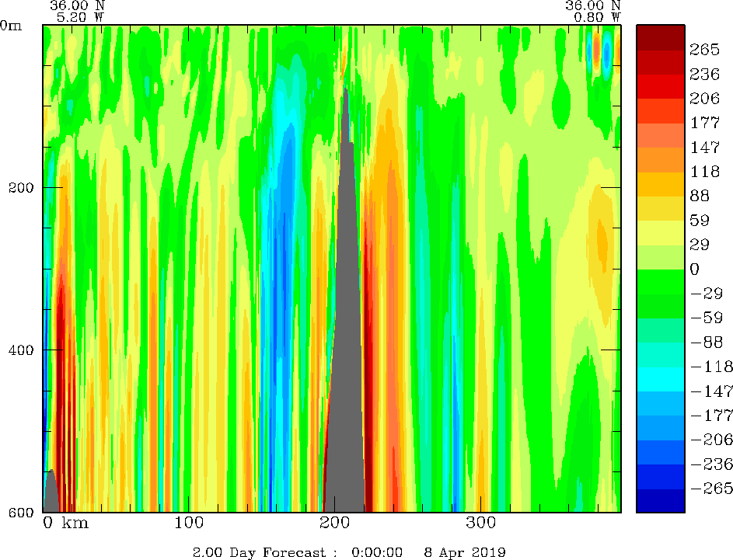Click the '0:00:00' time text
The height and width of the screenshot is (560, 733).
[377, 552]
